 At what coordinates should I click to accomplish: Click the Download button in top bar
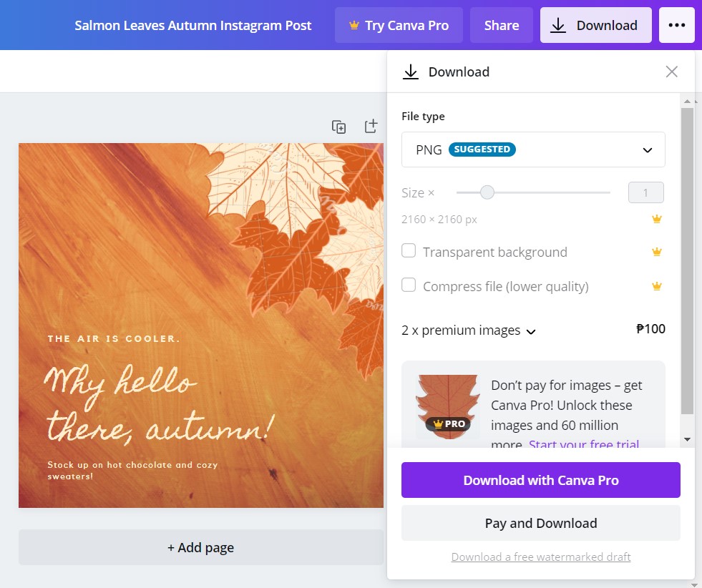595,25
